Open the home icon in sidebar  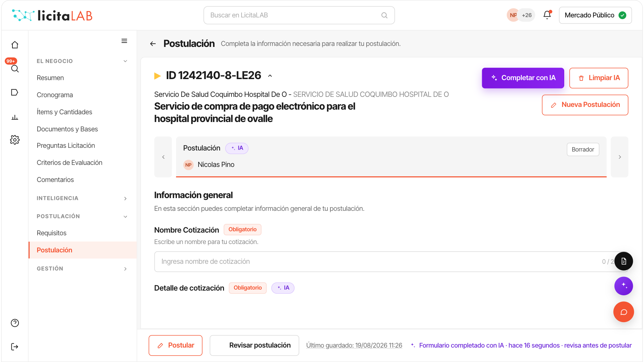point(15,45)
